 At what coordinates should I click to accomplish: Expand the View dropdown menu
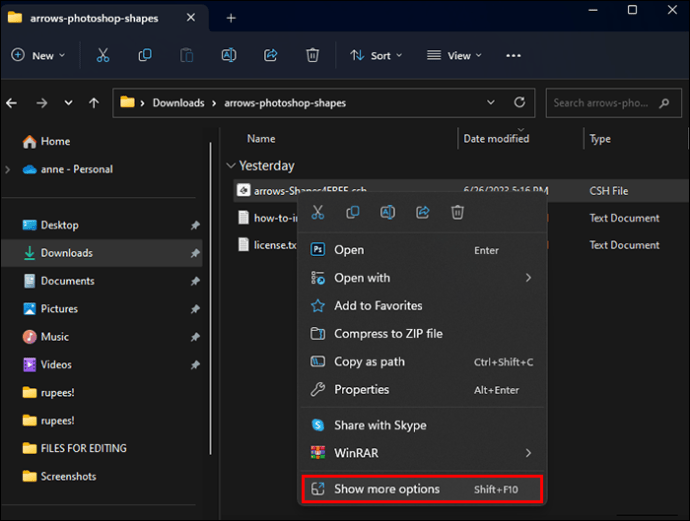tap(454, 56)
